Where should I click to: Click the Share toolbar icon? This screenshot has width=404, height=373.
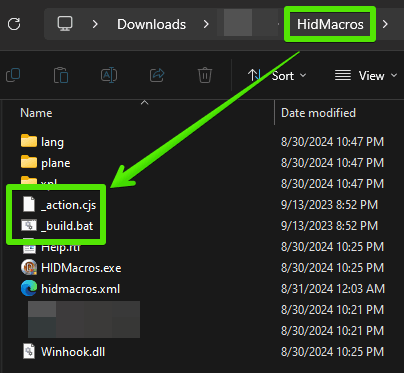coord(157,75)
